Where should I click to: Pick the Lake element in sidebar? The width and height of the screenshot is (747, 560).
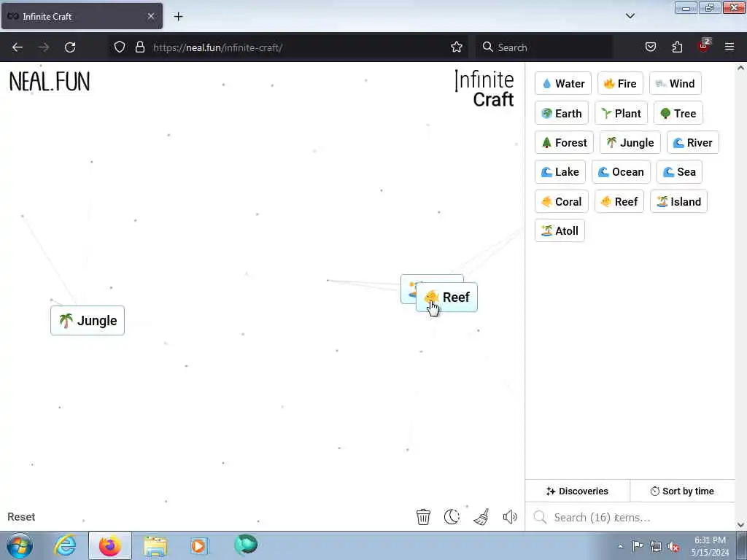click(x=560, y=172)
